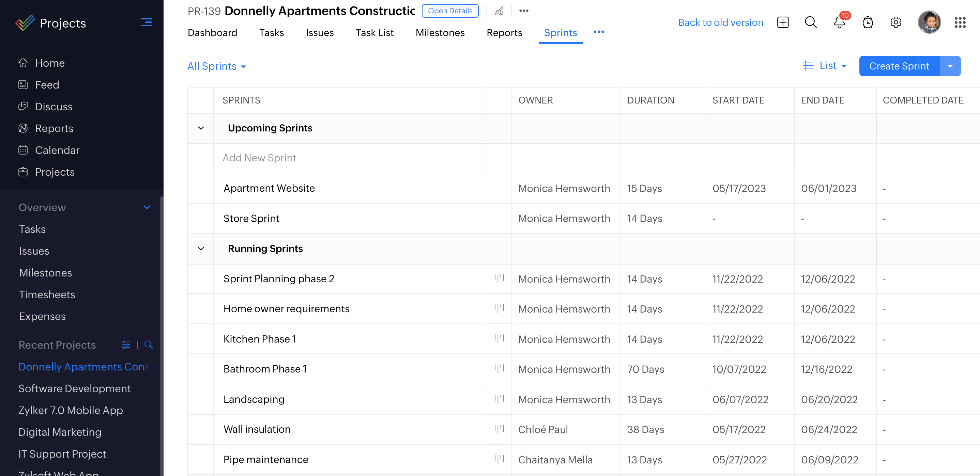The image size is (980, 476).
Task: Collapse the Overview section chevron
Action: 147,207
